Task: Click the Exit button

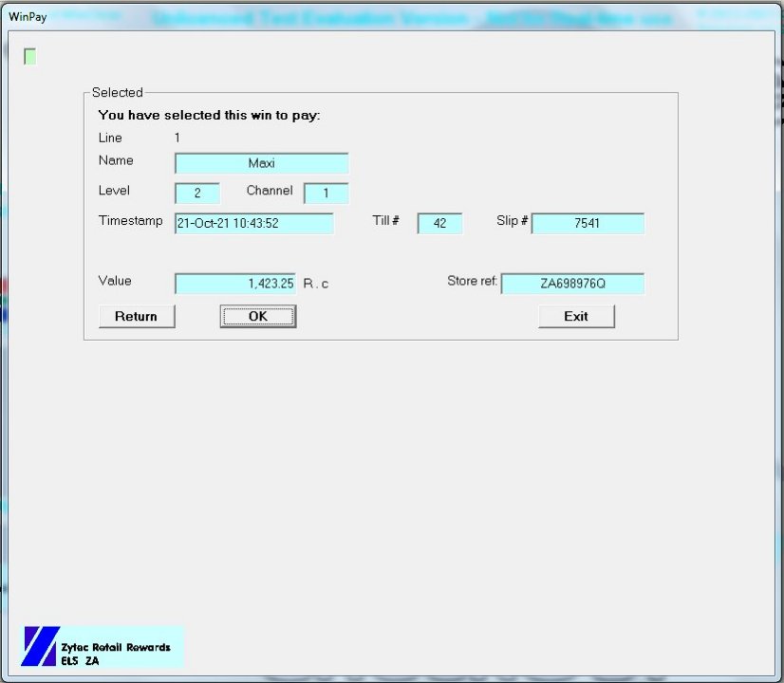Action: (x=576, y=316)
